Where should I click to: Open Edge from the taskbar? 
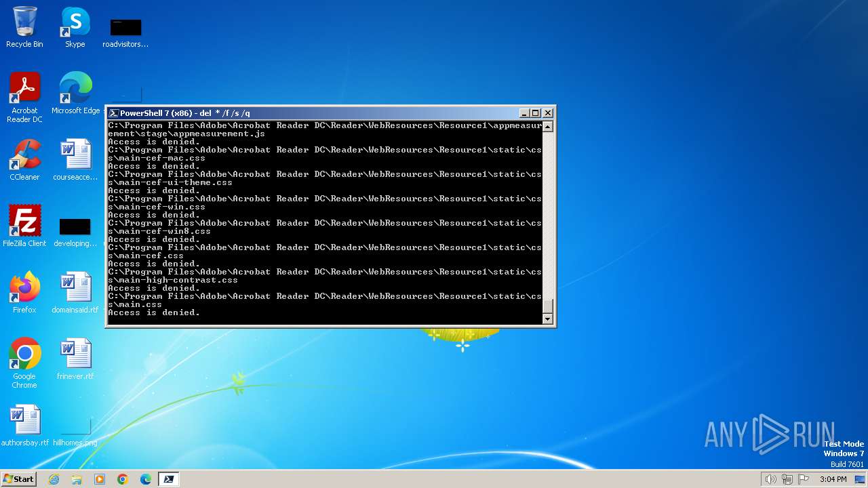click(x=146, y=479)
